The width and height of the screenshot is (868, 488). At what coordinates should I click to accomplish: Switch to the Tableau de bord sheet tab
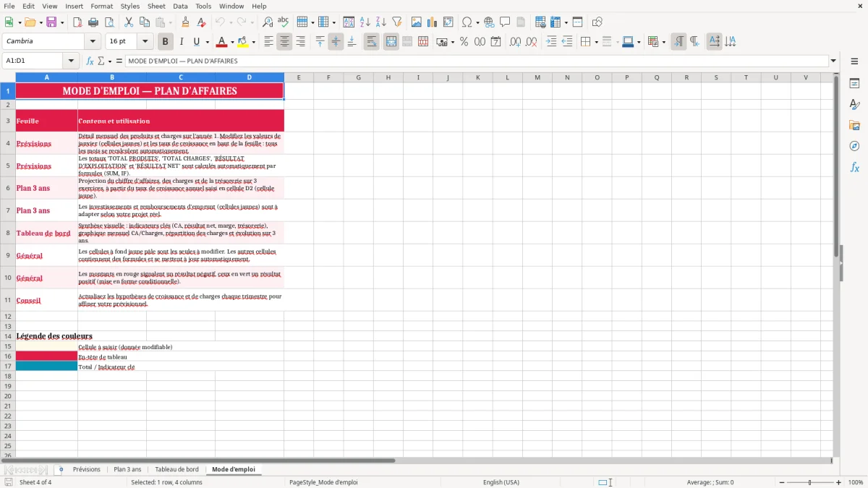pyautogui.click(x=176, y=470)
